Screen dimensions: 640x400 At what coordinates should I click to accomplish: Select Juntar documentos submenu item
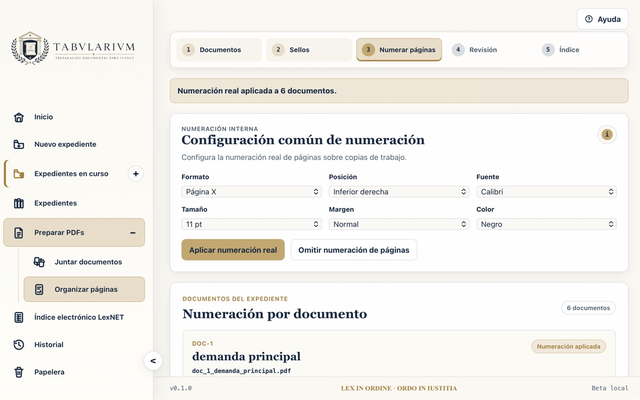pos(84,262)
